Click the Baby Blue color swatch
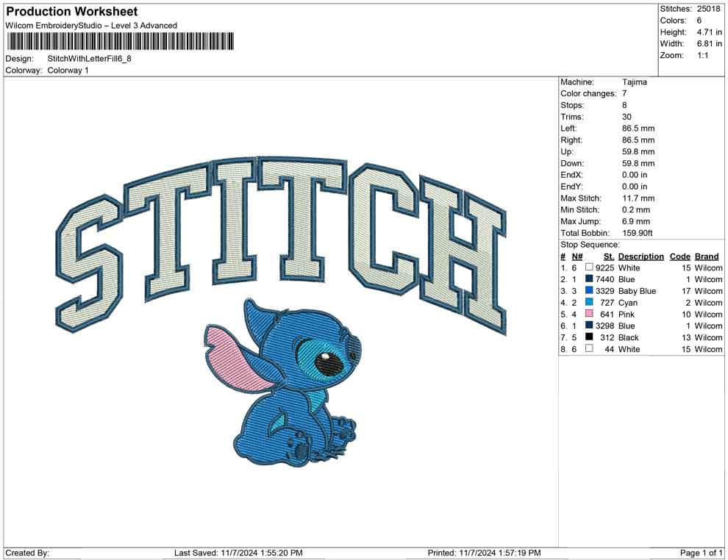Screen dimensions: 728x560 click(x=589, y=290)
